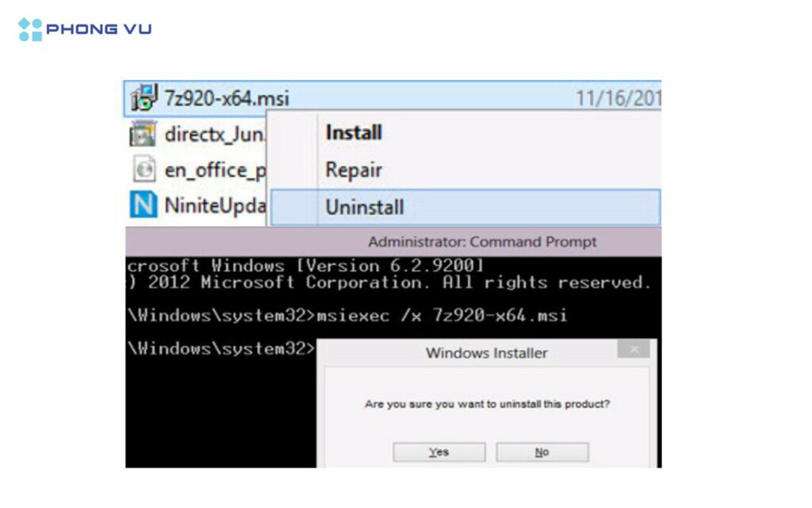Click the Windows Installer dialog title
Screen dimensions: 812x508
click(487, 353)
